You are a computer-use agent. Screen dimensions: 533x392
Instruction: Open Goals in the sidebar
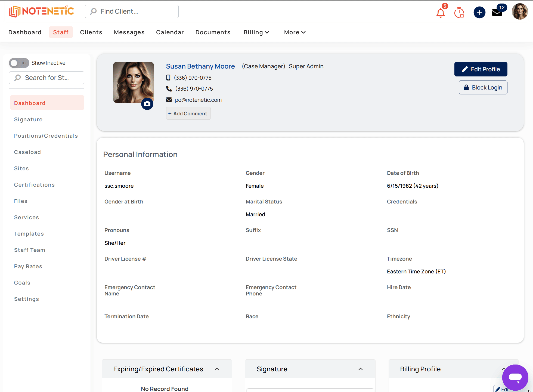[x=22, y=283]
